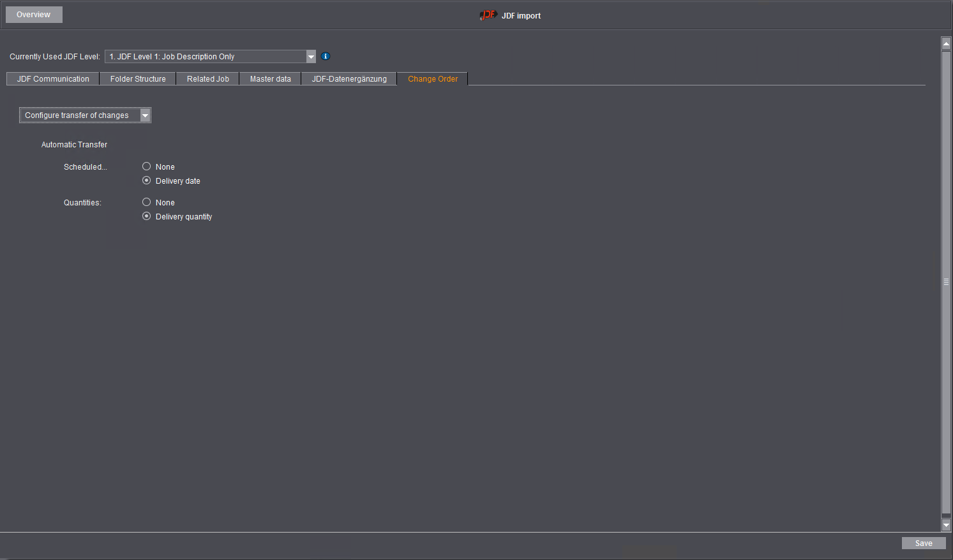Viewport: 953px width, 560px height.
Task: Open the Currently Used JDF Level dropdown
Action: pos(211,56)
